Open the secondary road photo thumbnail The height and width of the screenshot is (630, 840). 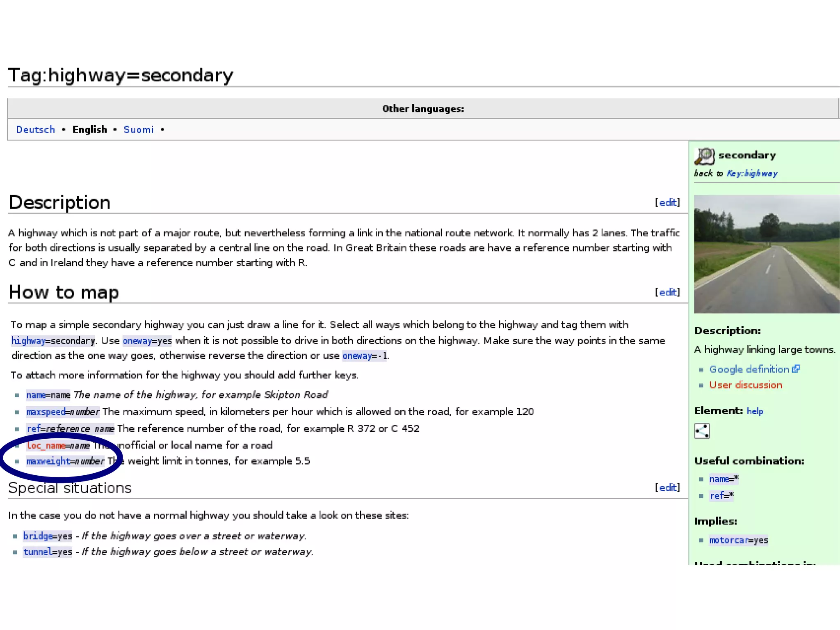coord(766,254)
